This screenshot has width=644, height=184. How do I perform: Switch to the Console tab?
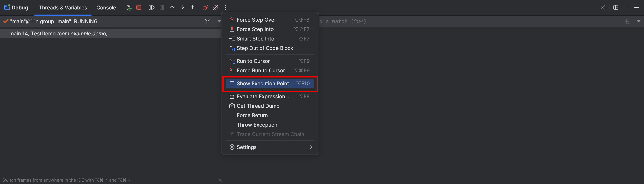pos(106,7)
